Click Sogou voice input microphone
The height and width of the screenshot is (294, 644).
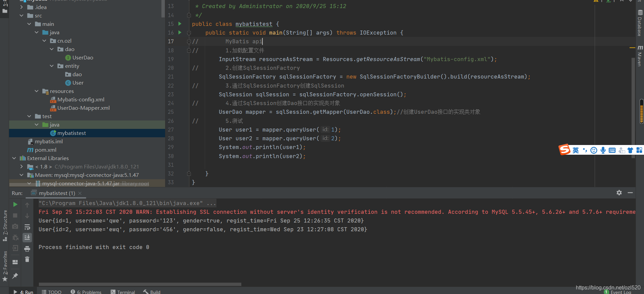603,150
